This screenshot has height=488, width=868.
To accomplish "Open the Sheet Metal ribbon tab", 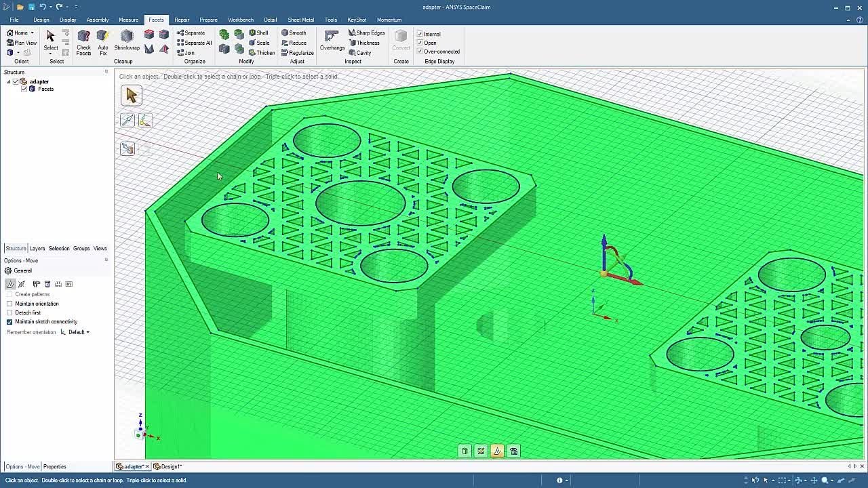I will (x=302, y=20).
